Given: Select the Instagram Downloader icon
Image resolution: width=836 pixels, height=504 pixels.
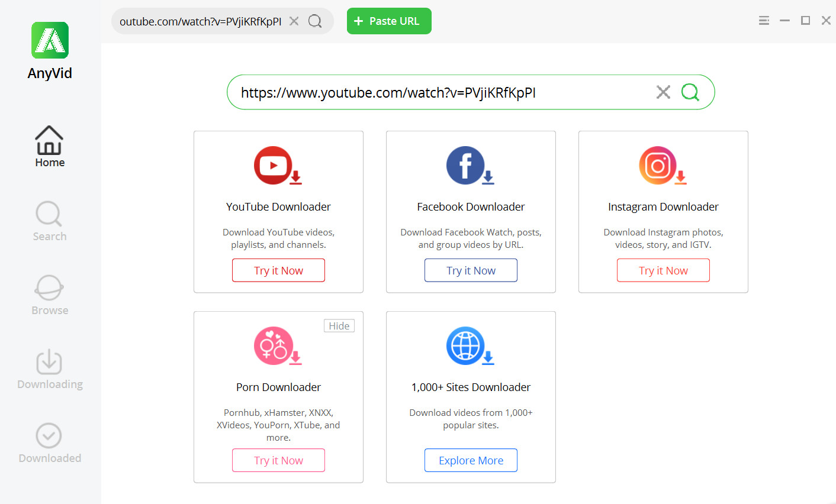Looking at the screenshot, I should click(663, 166).
